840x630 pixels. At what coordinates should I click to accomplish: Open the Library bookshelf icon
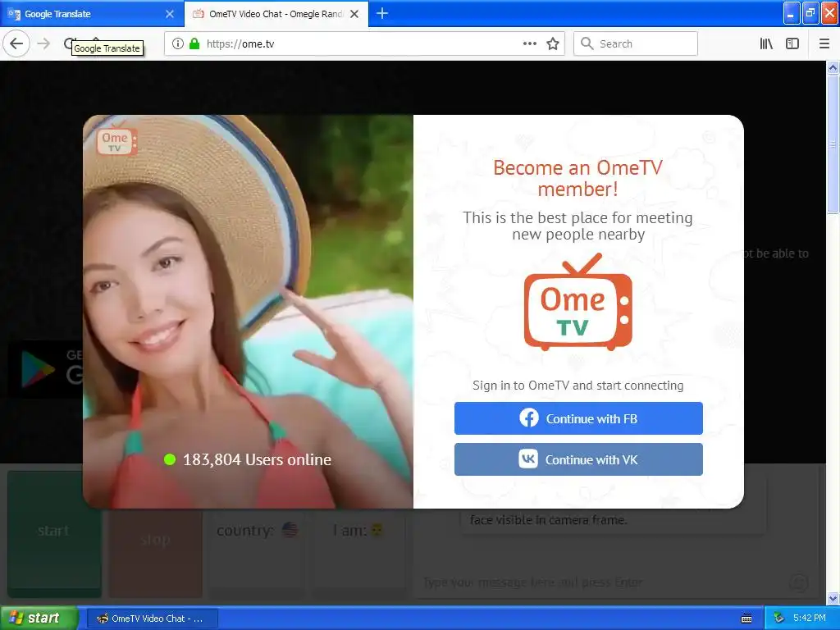pos(767,43)
